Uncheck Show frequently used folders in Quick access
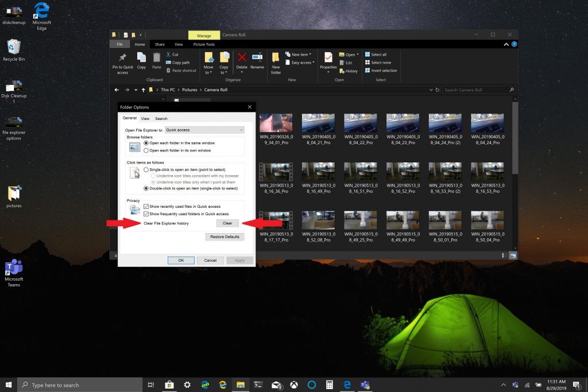588x392 pixels. click(x=146, y=214)
